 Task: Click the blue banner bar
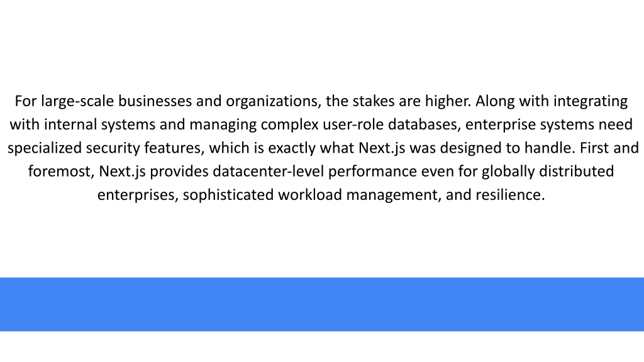(x=322, y=304)
